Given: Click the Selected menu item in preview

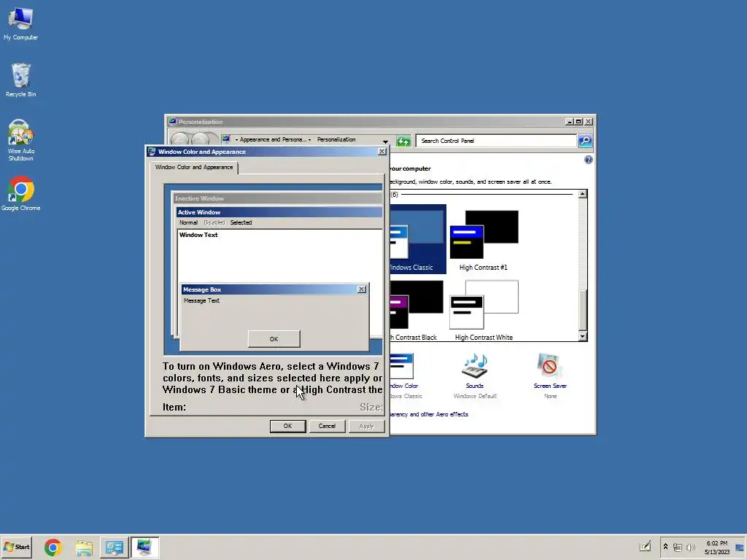Looking at the screenshot, I should coord(241,222).
